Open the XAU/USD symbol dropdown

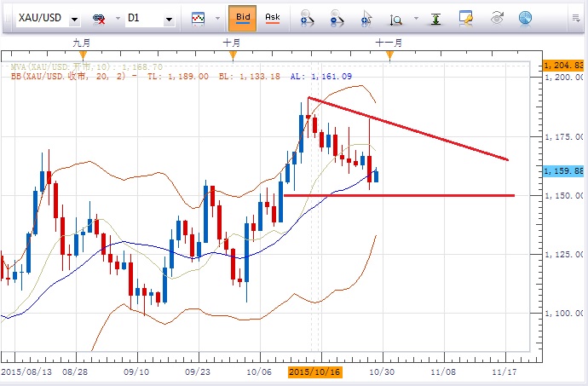(x=76, y=18)
